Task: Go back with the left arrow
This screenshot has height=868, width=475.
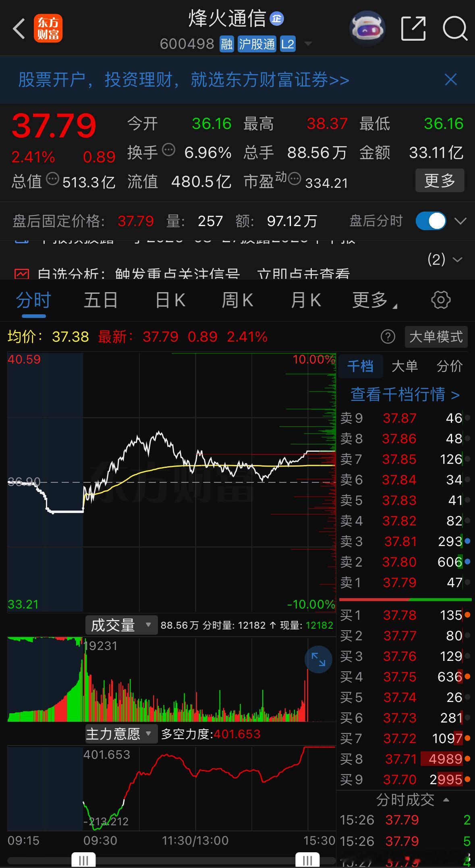Action: pyautogui.click(x=19, y=29)
